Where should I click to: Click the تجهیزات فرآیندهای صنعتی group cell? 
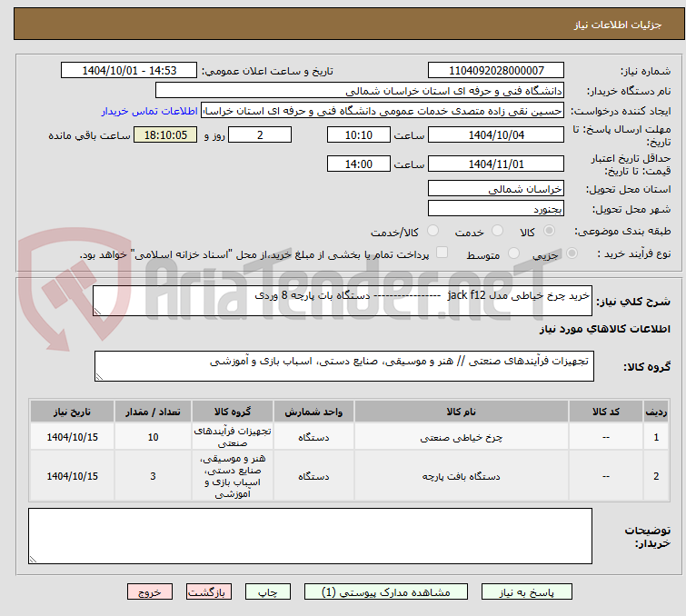pos(233,437)
